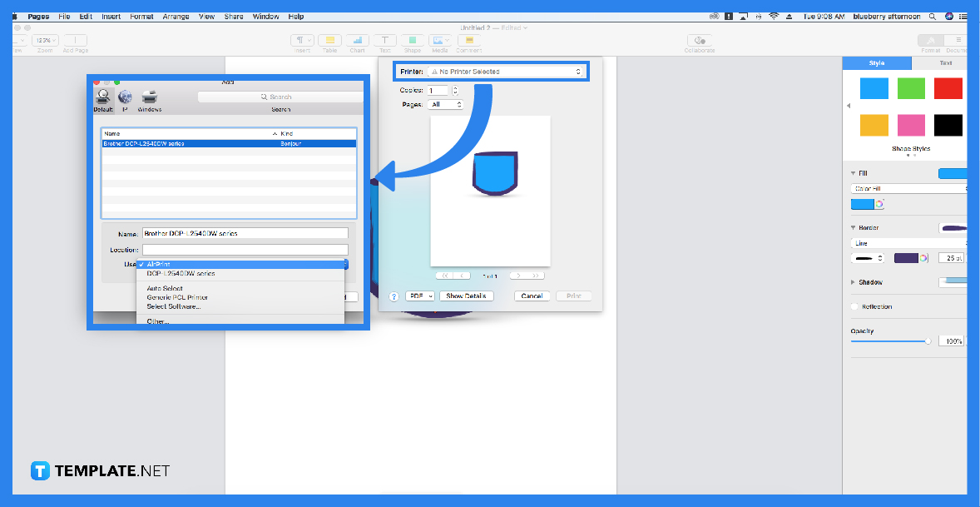Click the printer Name input field
Image resolution: width=980 pixels, height=507 pixels.
coord(245,233)
